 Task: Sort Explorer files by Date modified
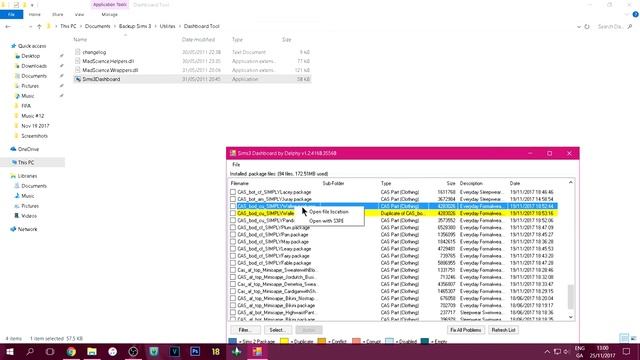[198, 40]
